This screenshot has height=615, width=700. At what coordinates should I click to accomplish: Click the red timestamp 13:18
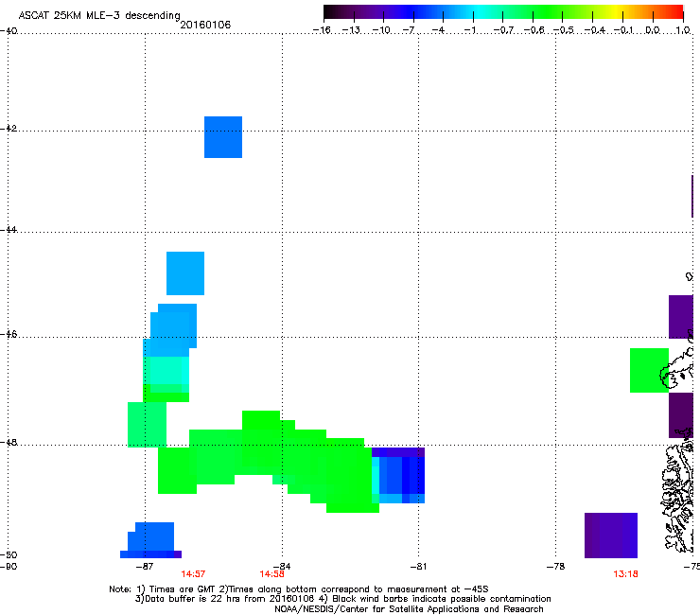(x=625, y=574)
